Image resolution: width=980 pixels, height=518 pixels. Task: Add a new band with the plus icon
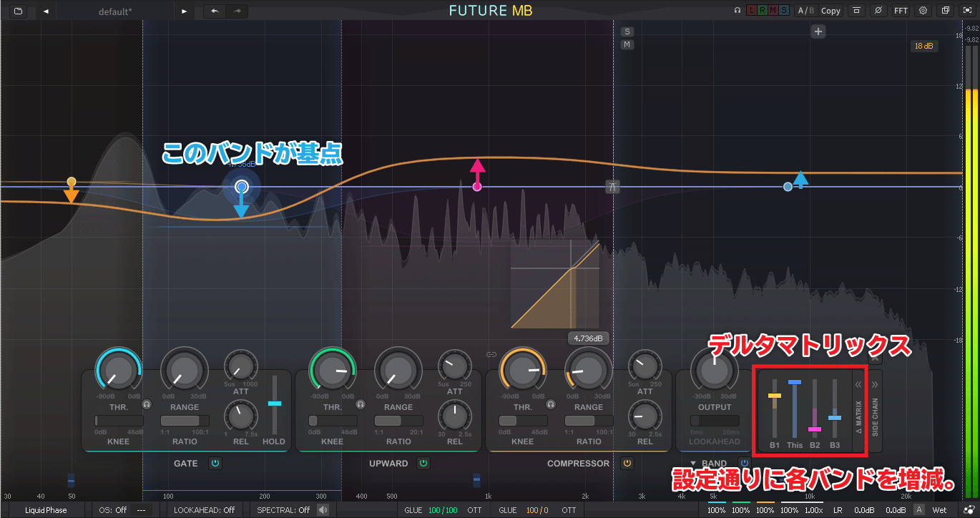tap(819, 31)
